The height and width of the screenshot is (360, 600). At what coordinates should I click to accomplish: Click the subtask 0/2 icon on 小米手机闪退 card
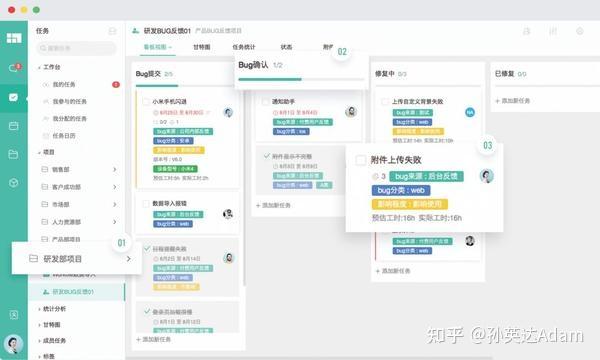(155, 122)
